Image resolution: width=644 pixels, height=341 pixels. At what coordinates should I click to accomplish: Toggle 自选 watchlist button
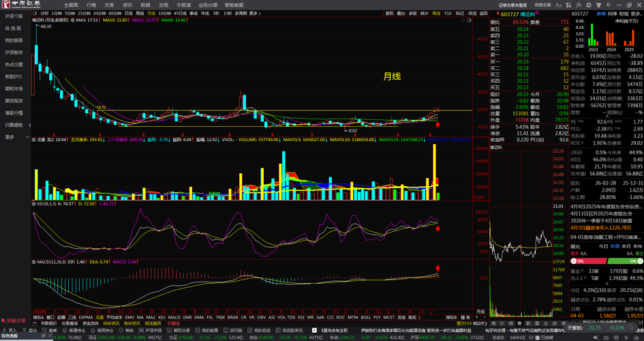coord(472,13)
